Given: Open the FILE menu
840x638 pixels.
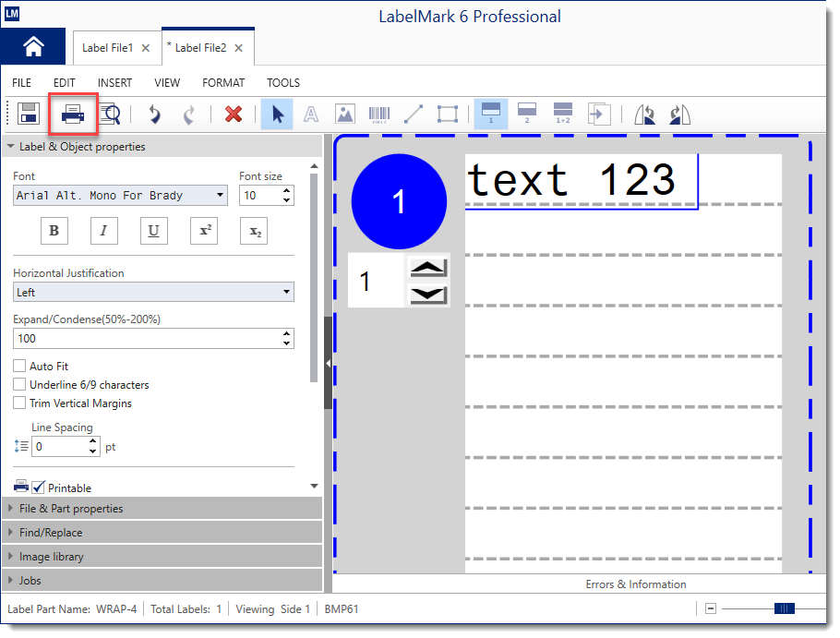Looking at the screenshot, I should [x=21, y=82].
